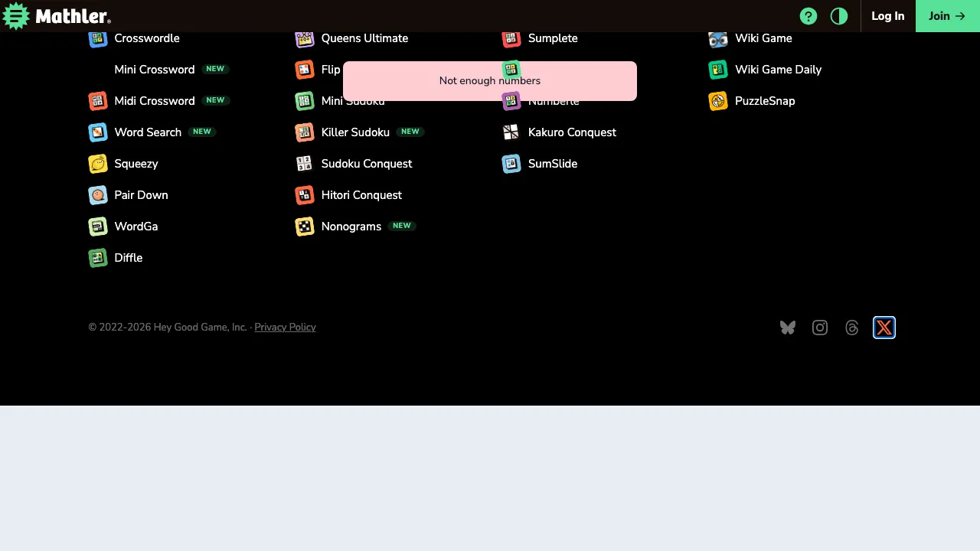Click the Word Search text link
This screenshot has height=551, width=980.
[x=148, y=132]
